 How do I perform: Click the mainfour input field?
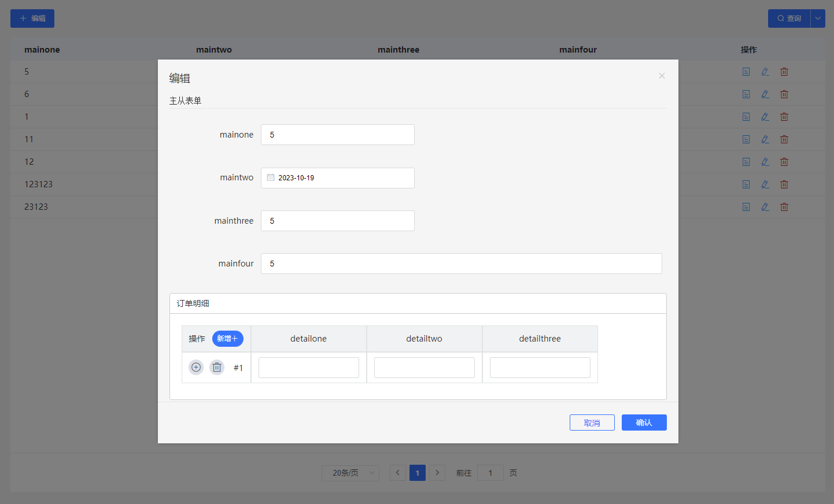[461, 264]
